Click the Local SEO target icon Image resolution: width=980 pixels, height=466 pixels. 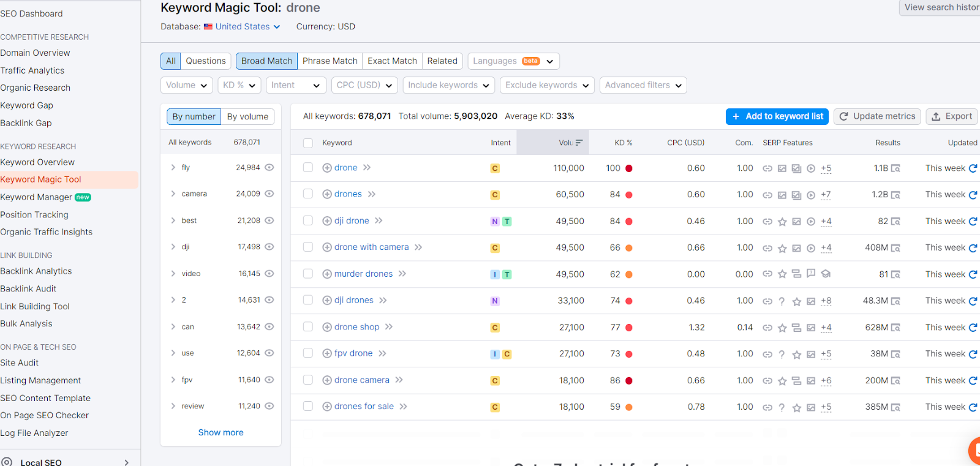coord(7,462)
